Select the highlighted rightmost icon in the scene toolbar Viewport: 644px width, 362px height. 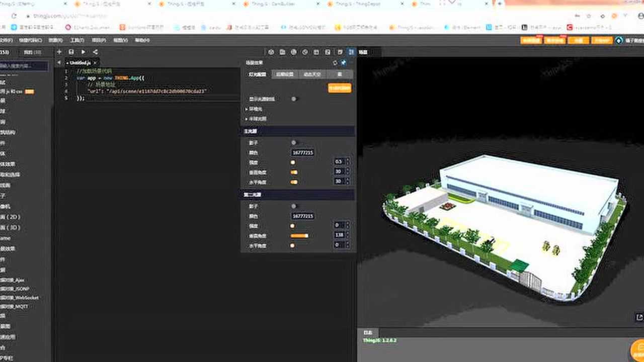click(x=351, y=52)
